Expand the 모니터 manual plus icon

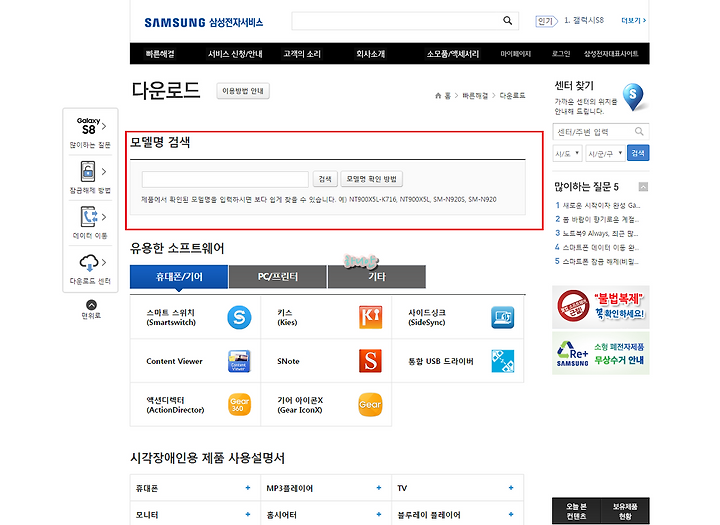tap(248, 514)
